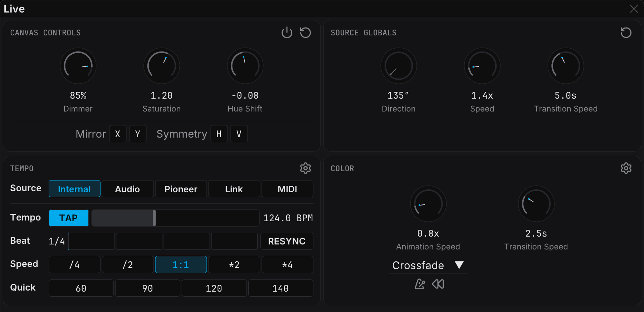Select Internal tempo source
644x312 pixels.
(74, 189)
